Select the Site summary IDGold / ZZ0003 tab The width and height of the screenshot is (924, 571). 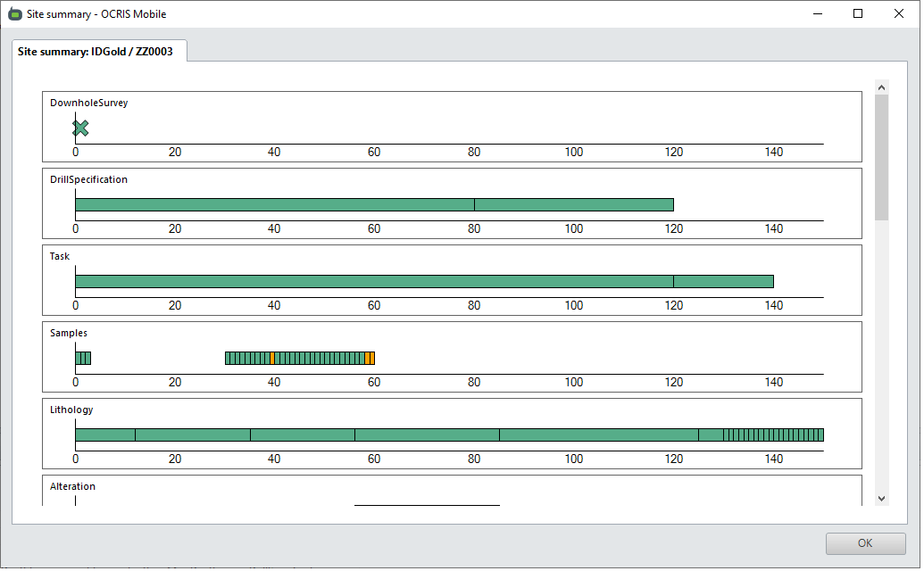point(98,52)
